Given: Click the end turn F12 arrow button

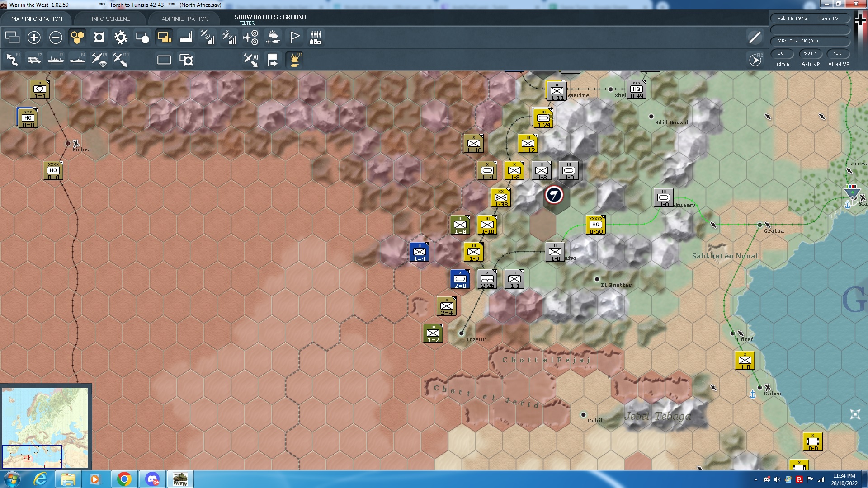Looking at the screenshot, I should tap(755, 60).
